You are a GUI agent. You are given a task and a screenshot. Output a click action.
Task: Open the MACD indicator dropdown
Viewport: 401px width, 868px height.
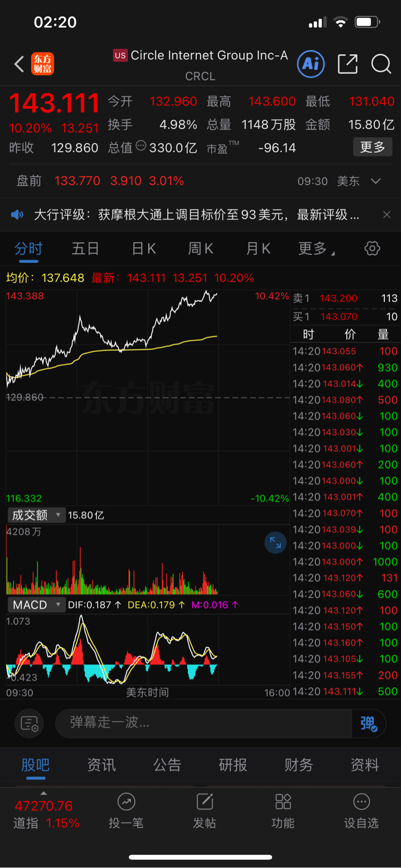[x=36, y=605]
